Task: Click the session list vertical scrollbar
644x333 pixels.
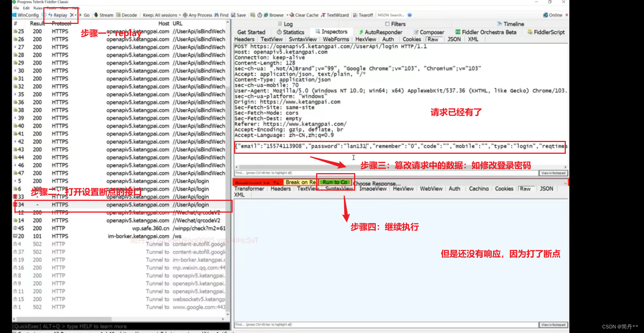Action: [228, 168]
